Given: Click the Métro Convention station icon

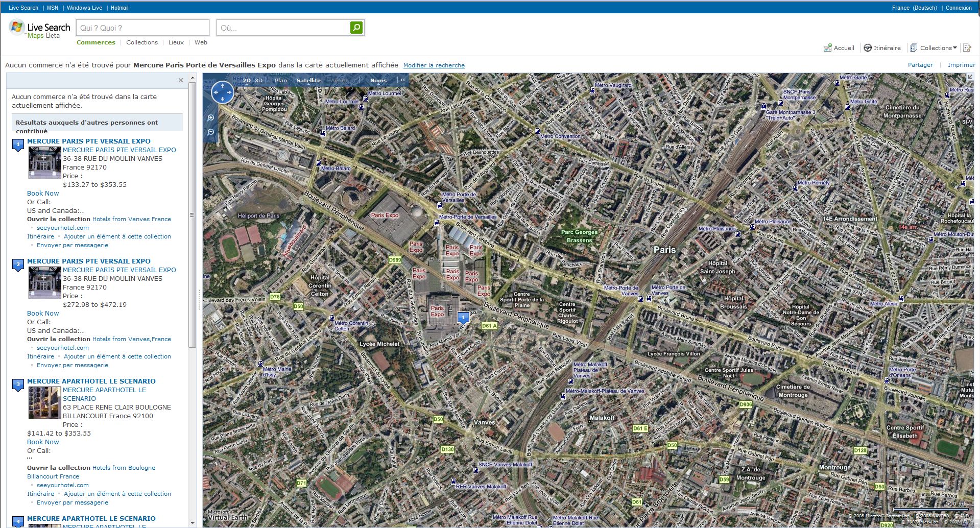Looking at the screenshot, I should tap(537, 131).
